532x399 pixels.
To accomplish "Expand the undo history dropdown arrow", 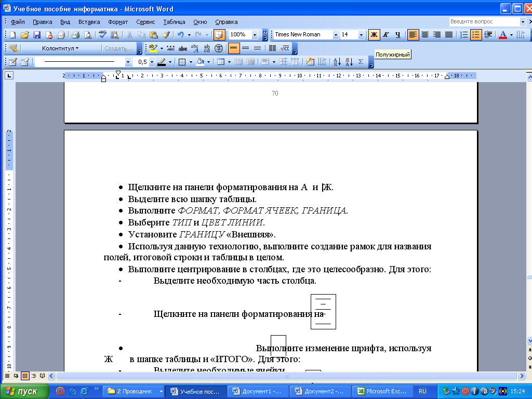I will pyautogui.click(x=189, y=35).
